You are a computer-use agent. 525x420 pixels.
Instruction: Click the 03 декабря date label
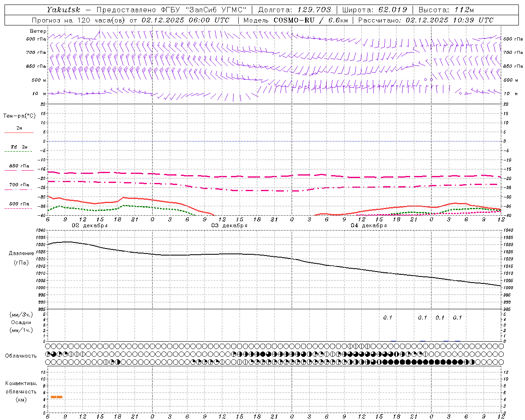point(229,226)
